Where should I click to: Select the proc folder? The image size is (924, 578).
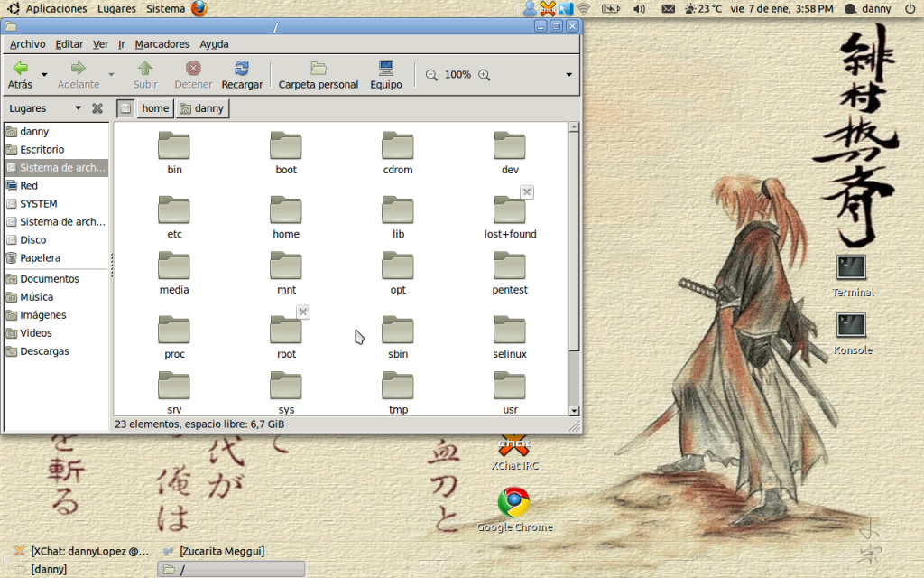click(174, 338)
